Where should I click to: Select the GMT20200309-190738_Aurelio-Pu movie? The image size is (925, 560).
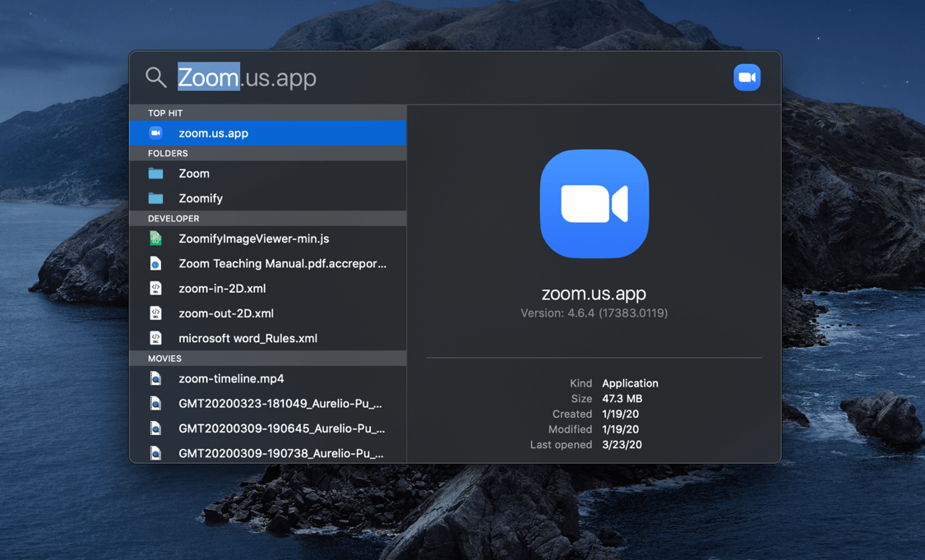pos(268,452)
